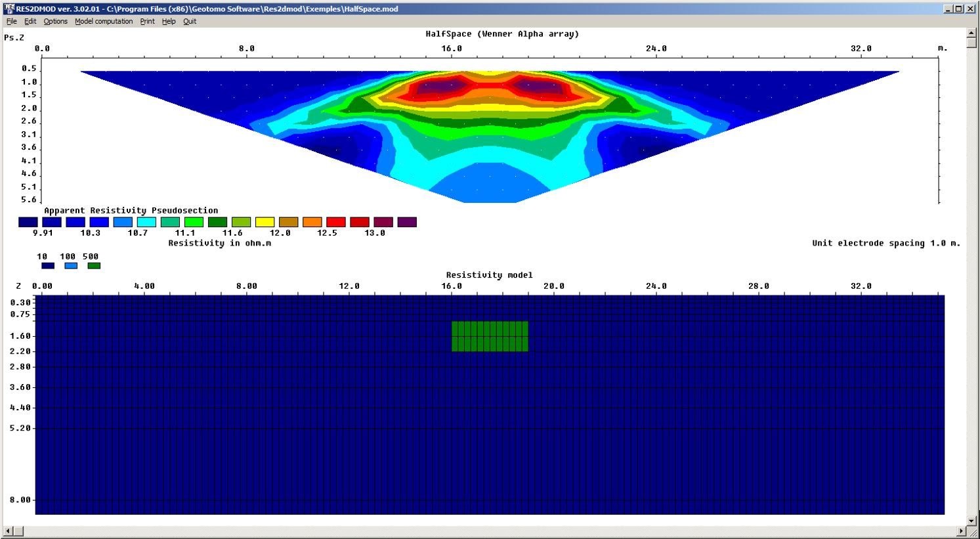Click the model depth label '0.75'

click(20, 314)
